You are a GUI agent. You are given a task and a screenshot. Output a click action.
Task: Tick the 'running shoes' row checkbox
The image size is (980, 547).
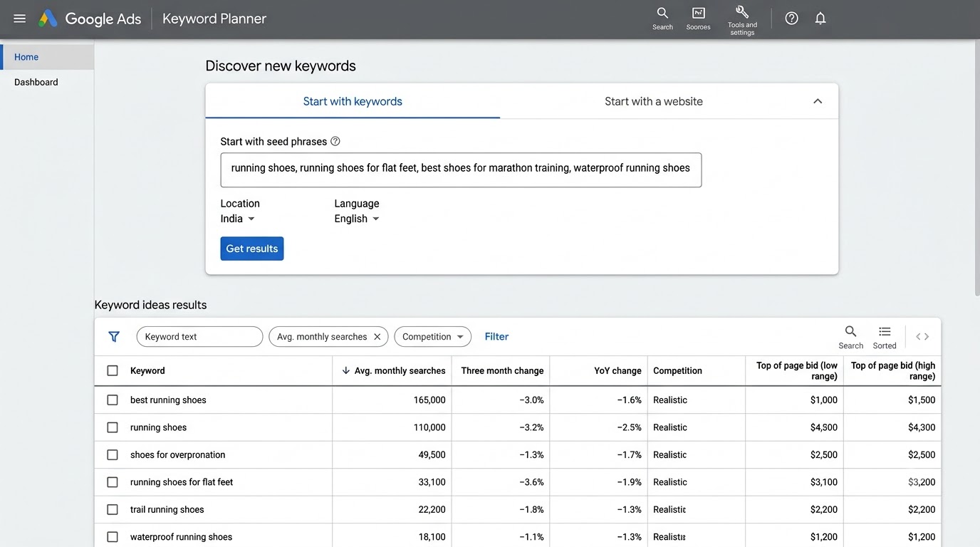(113, 427)
